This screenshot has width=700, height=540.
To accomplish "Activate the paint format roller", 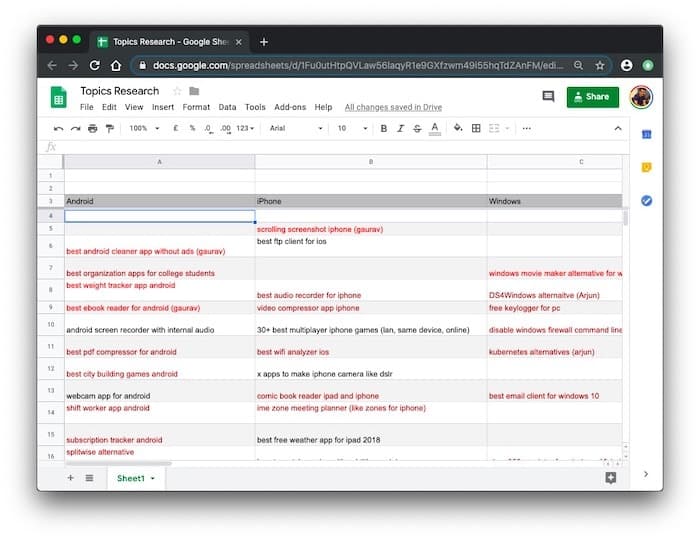I will (109, 129).
